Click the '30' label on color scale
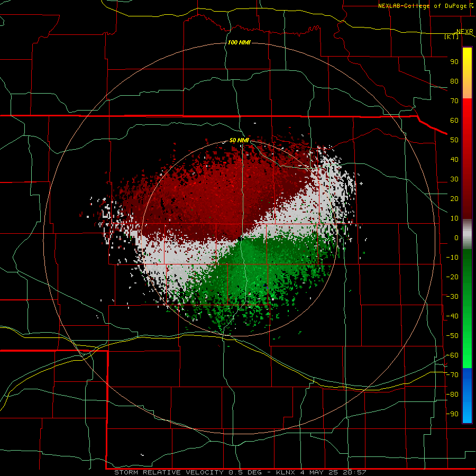The image size is (476, 476). click(x=454, y=179)
